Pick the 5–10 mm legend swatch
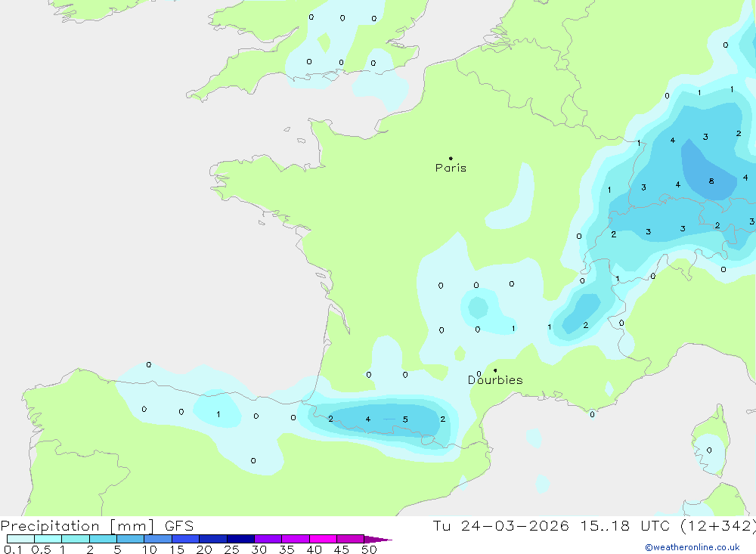 (130, 539)
